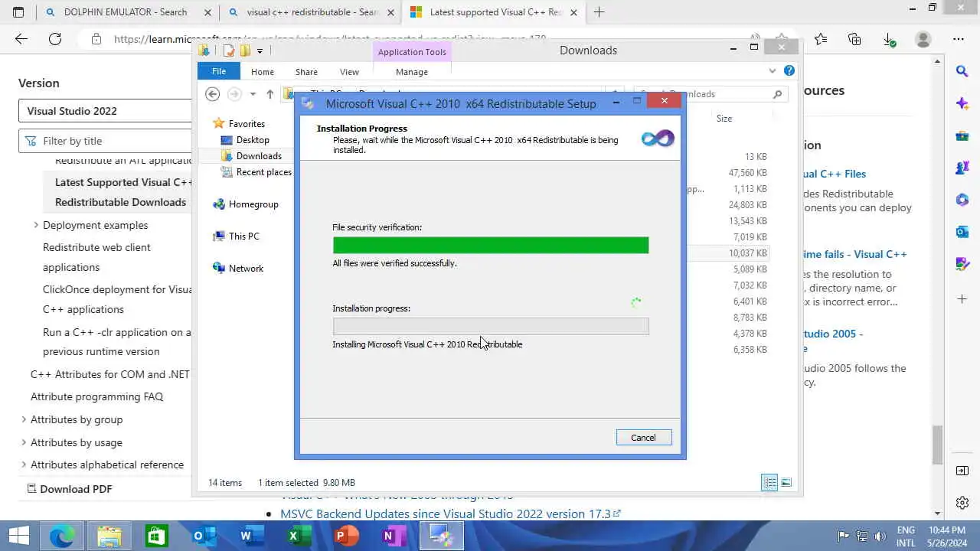This screenshot has height=551, width=980.
Task: Expand the Explorer ribbon chevron
Action: click(772, 71)
